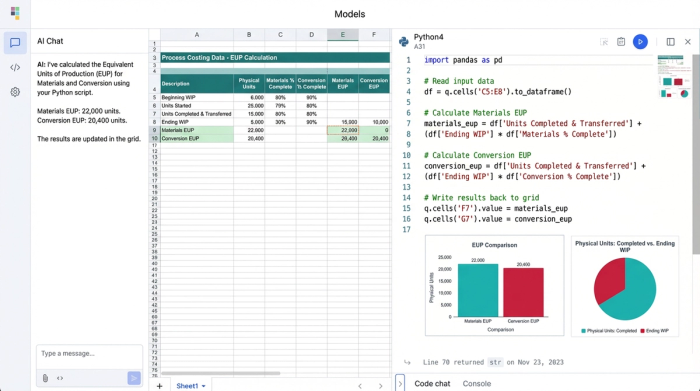Click code line 16 writing to G7
Screen dimensions: 700x391
click(498, 219)
